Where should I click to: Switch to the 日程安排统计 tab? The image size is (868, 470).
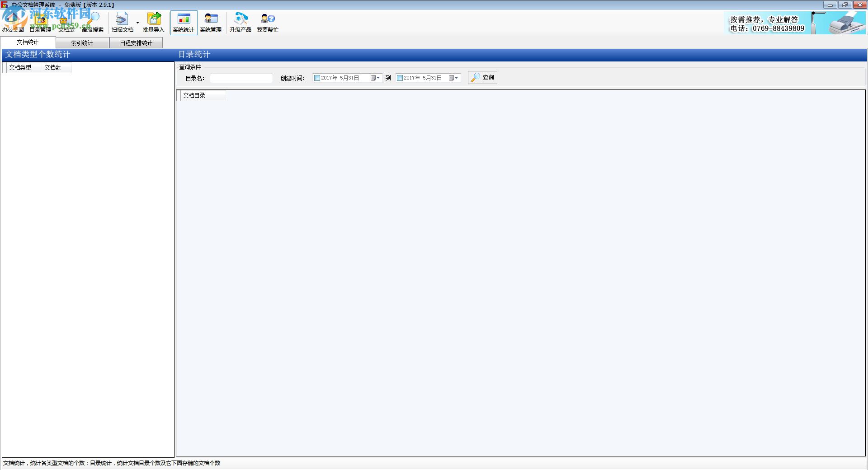point(136,42)
